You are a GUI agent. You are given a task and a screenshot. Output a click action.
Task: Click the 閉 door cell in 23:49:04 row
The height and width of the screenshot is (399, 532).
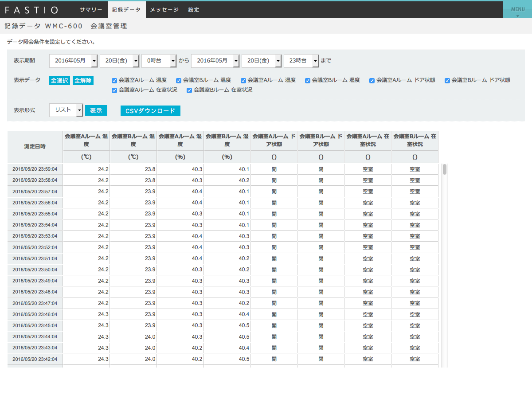pyautogui.click(x=321, y=281)
